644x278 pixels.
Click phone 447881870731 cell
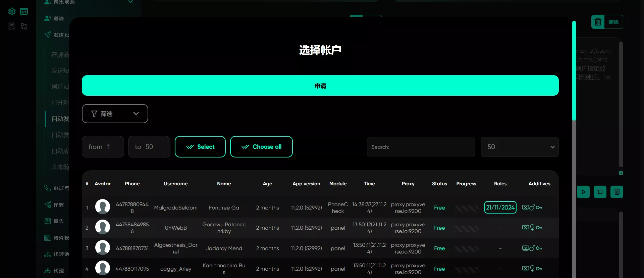pos(132,248)
